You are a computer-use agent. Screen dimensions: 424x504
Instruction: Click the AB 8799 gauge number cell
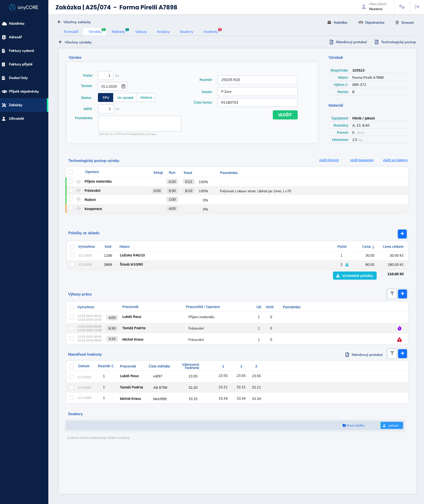point(160,388)
